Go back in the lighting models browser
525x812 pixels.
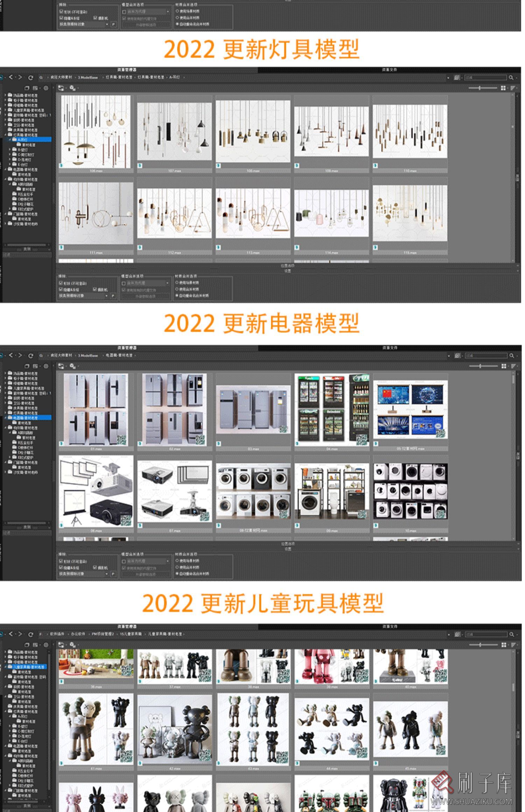11,77
